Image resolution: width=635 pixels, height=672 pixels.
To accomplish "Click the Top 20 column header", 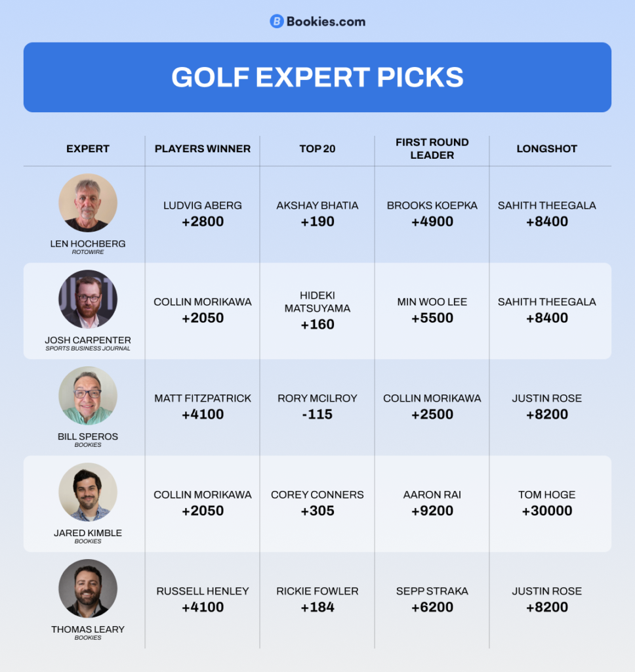I will click(317, 149).
